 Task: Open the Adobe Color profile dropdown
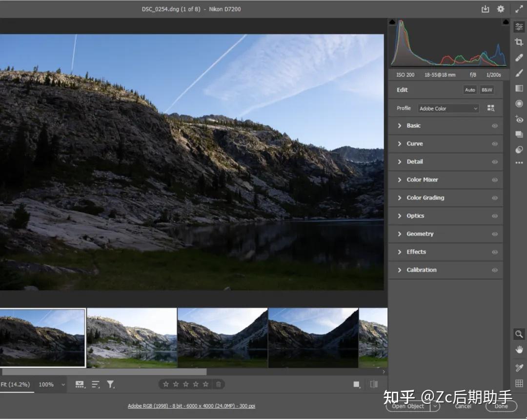point(447,108)
